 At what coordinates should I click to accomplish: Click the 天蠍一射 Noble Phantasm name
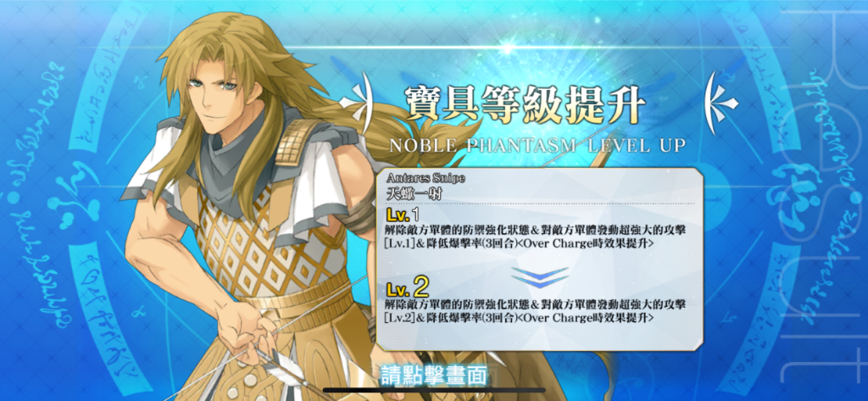pyautogui.click(x=409, y=193)
